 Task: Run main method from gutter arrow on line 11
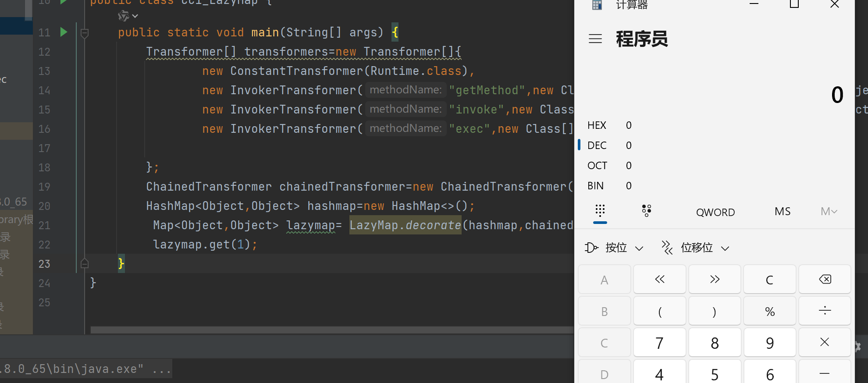coord(64,32)
